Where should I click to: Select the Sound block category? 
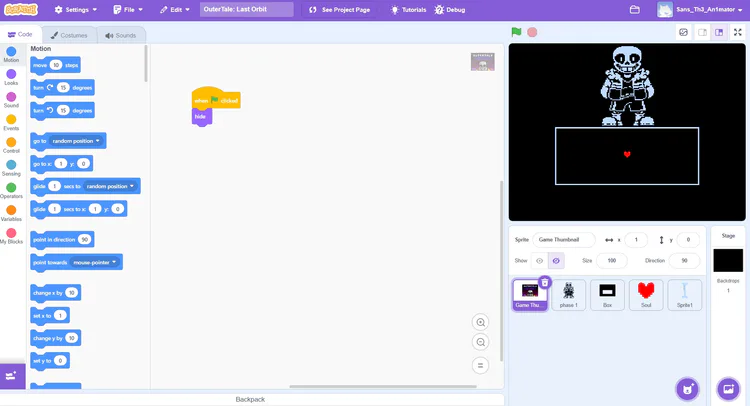(11, 99)
